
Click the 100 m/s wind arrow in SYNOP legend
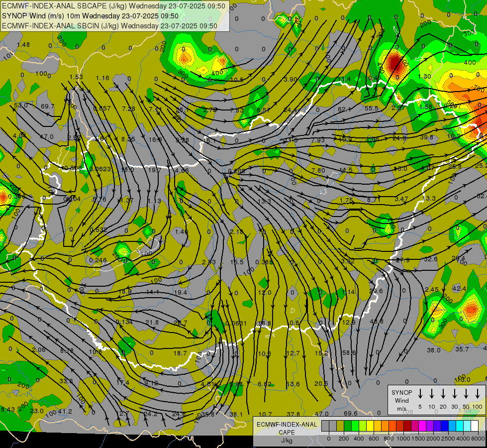(x=478, y=394)
